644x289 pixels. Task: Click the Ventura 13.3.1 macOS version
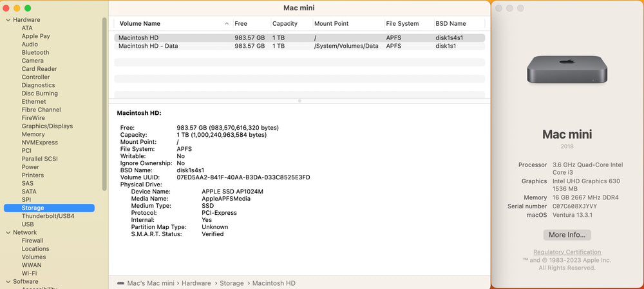573,215
